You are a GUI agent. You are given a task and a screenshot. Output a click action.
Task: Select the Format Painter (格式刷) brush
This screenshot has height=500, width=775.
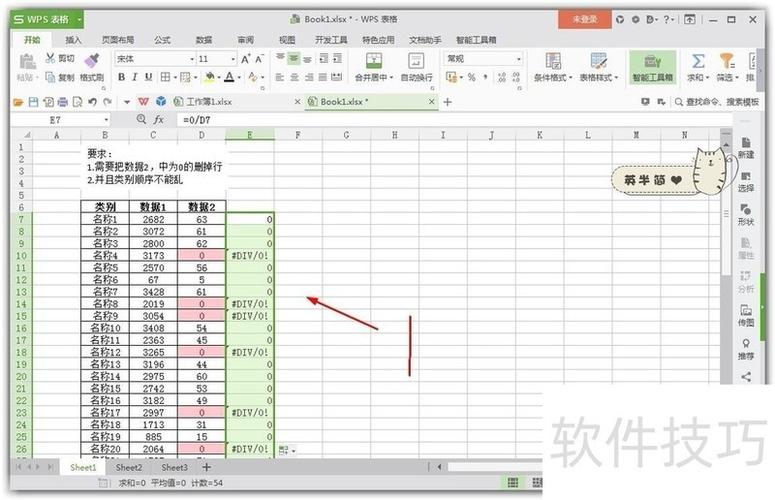[92, 60]
